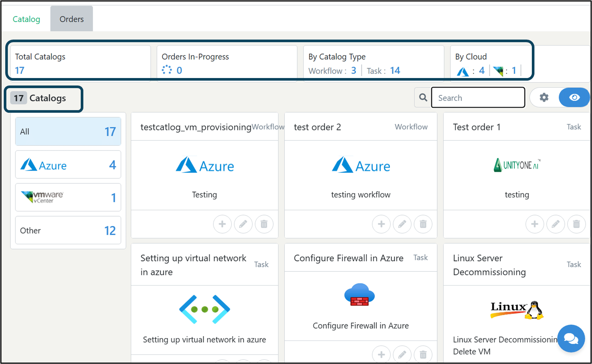592x364 pixels.
Task: Delete test order 2 with trash icon
Action: 423,224
